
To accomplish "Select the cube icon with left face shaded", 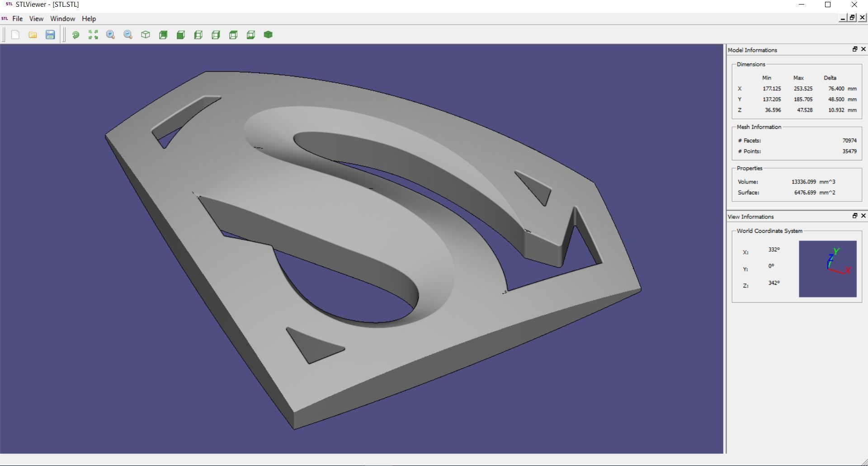I will (x=198, y=35).
